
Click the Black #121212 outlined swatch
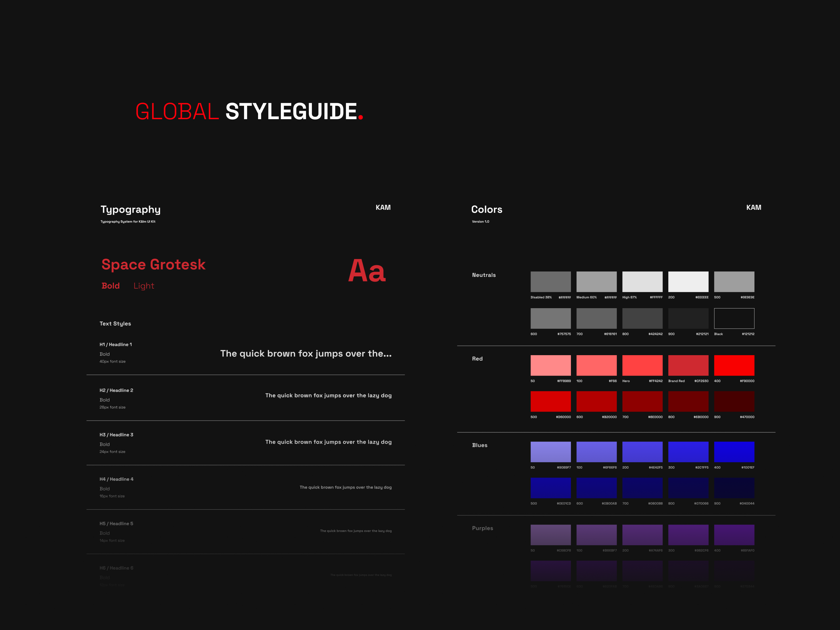734,318
